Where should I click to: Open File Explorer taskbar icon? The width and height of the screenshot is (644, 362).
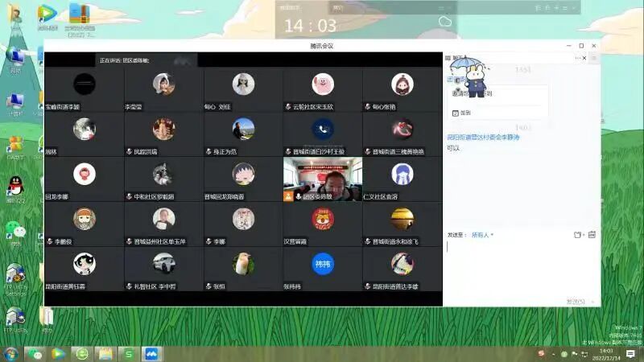[x=105, y=354]
